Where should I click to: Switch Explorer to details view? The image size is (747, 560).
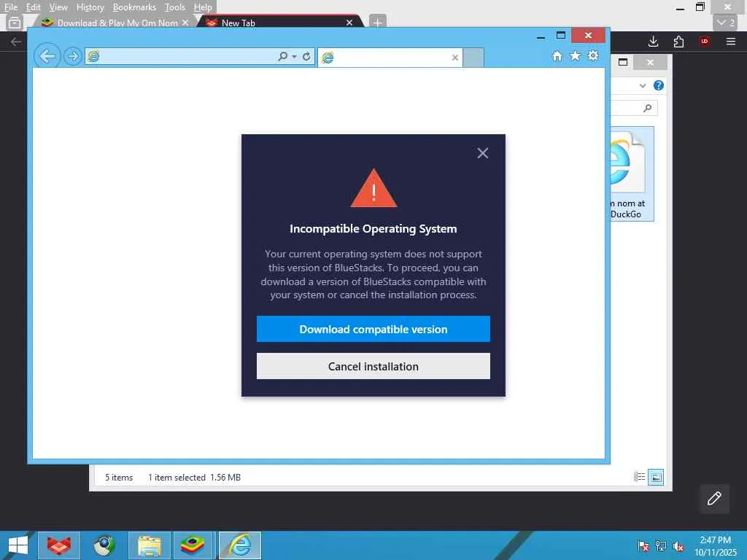point(639,477)
